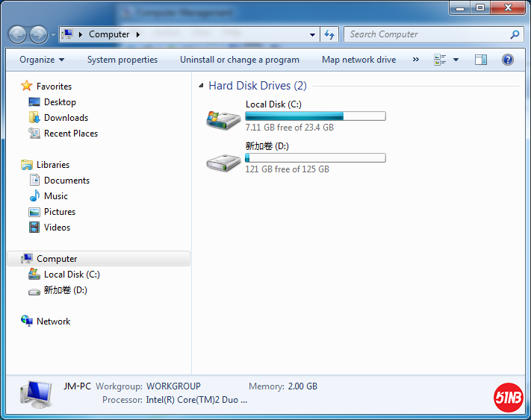Open the Music library
The width and height of the screenshot is (531, 420).
pyautogui.click(x=56, y=196)
